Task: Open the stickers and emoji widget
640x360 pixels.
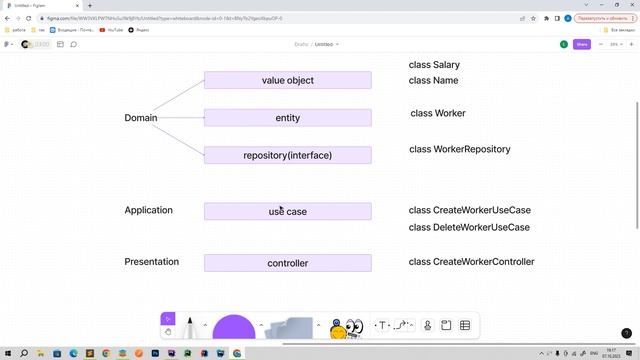Action: coord(346,328)
